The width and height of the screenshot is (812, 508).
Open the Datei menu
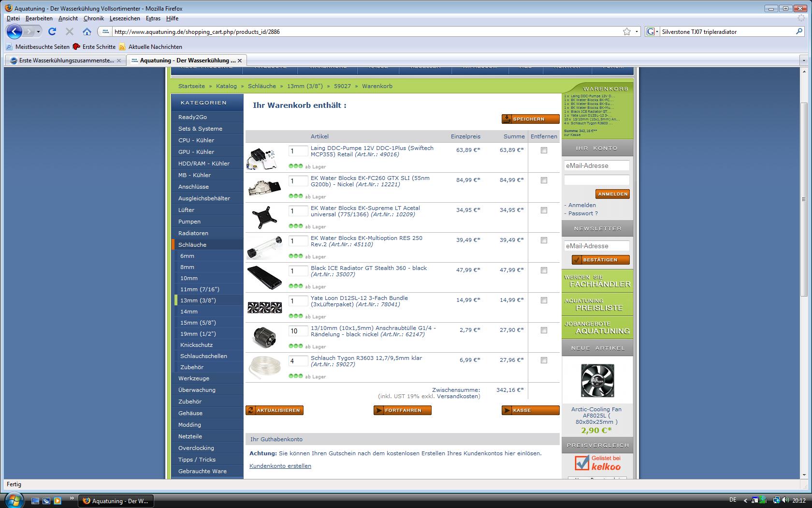point(13,18)
